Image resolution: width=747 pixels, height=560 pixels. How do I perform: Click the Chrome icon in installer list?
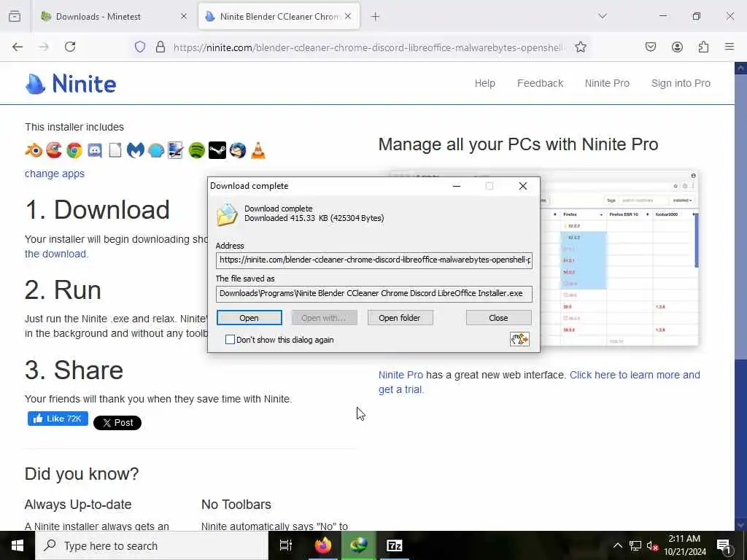point(74,150)
